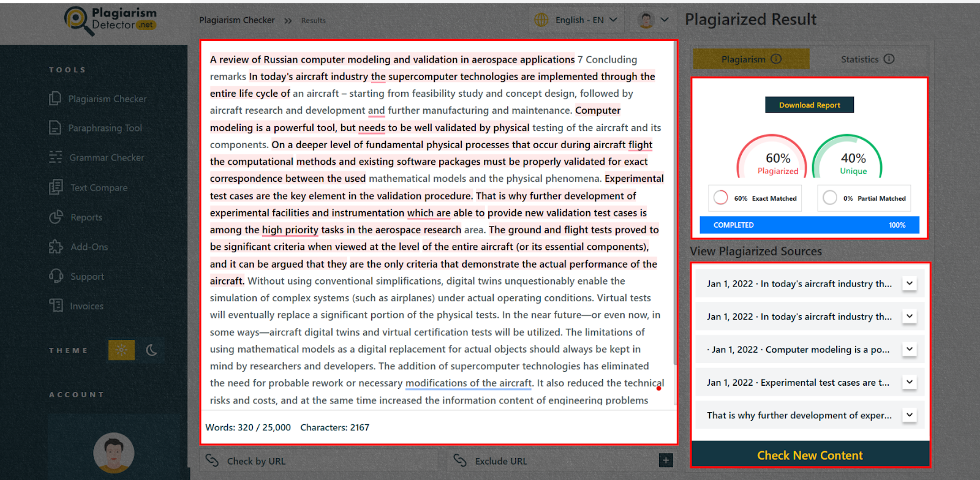Switch to dark theme moon toggle

152,350
